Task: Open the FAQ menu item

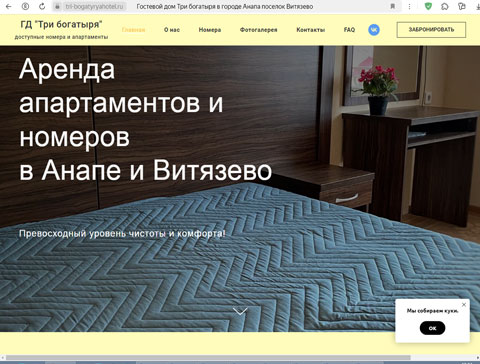Action: pos(349,30)
